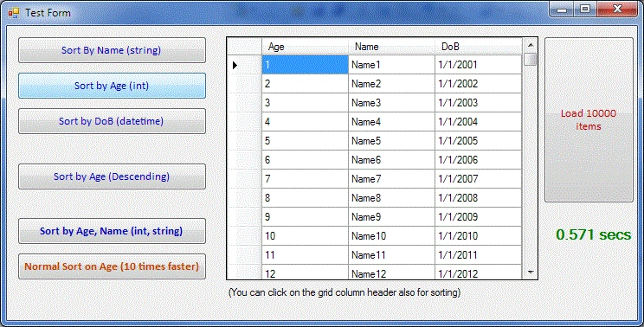Minimize the Test Form window
This screenshot has width=644, height=327.
point(562,9)
